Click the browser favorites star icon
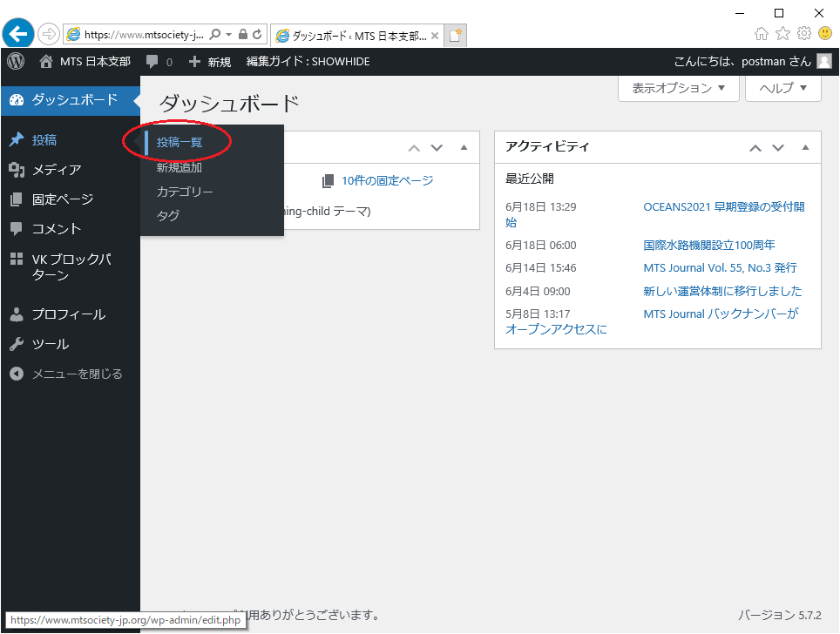 tap(782, 34)
